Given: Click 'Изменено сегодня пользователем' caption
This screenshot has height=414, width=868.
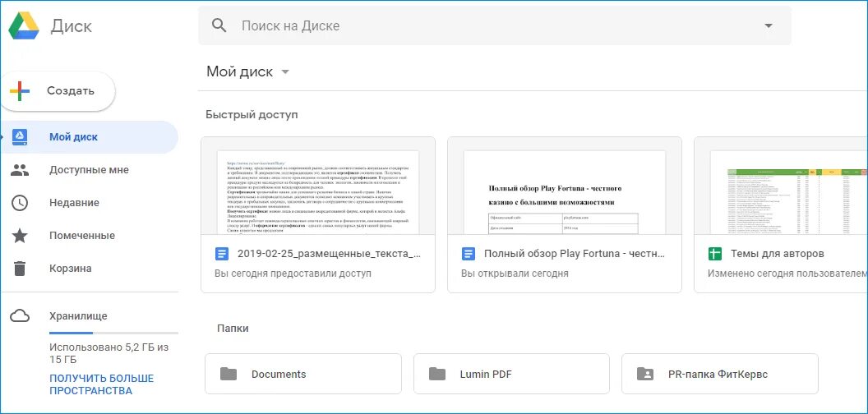Looking at the screenshot, I should pyautogui.click(x=787, y=274).
